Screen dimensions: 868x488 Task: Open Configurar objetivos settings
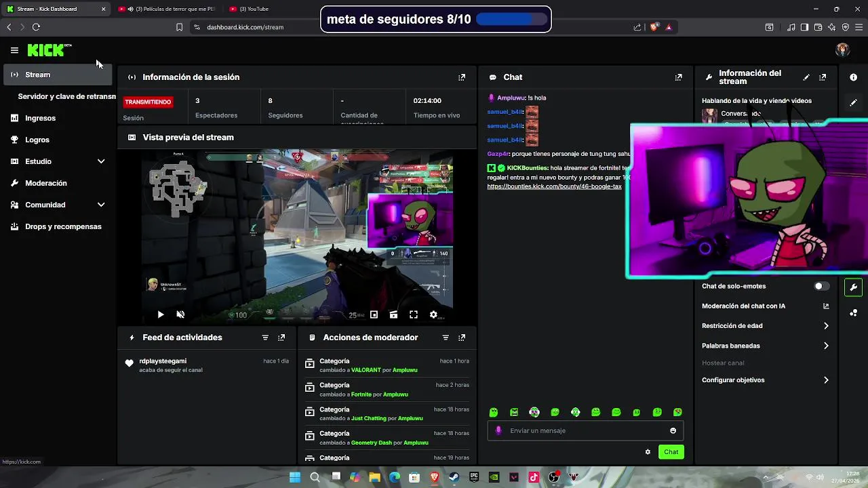point(766,380)
